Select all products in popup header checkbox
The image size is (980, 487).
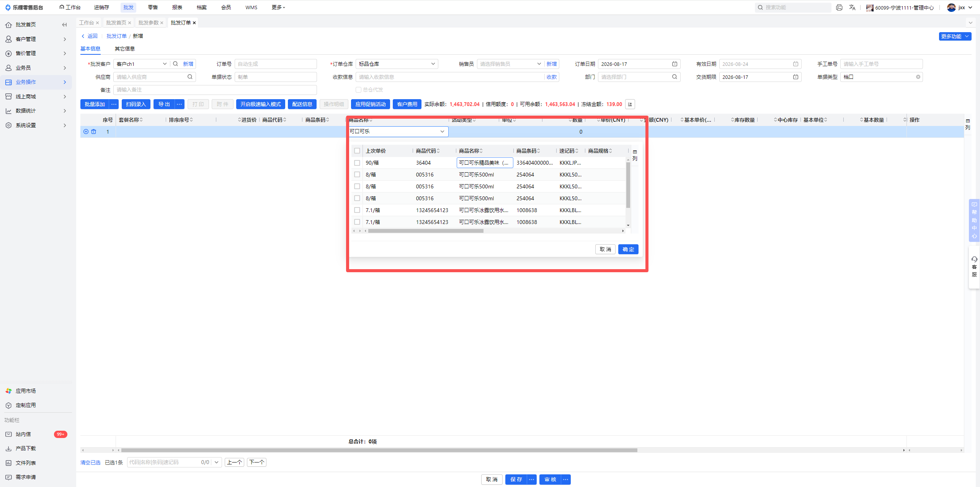point(357,151)
